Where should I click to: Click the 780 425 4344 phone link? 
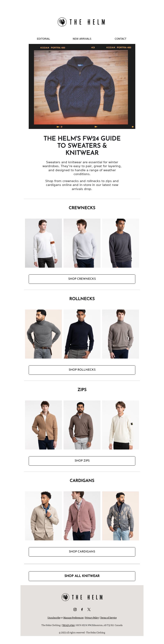coord(68,625)
